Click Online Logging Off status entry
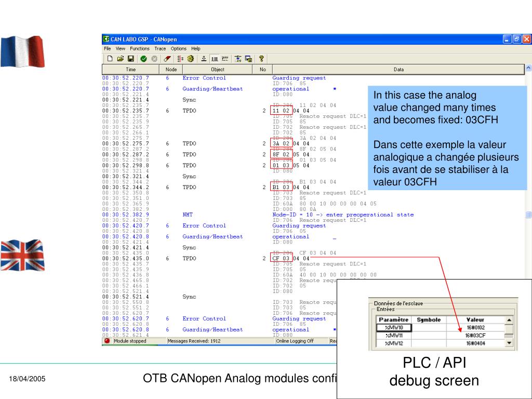 pos(295,341)
